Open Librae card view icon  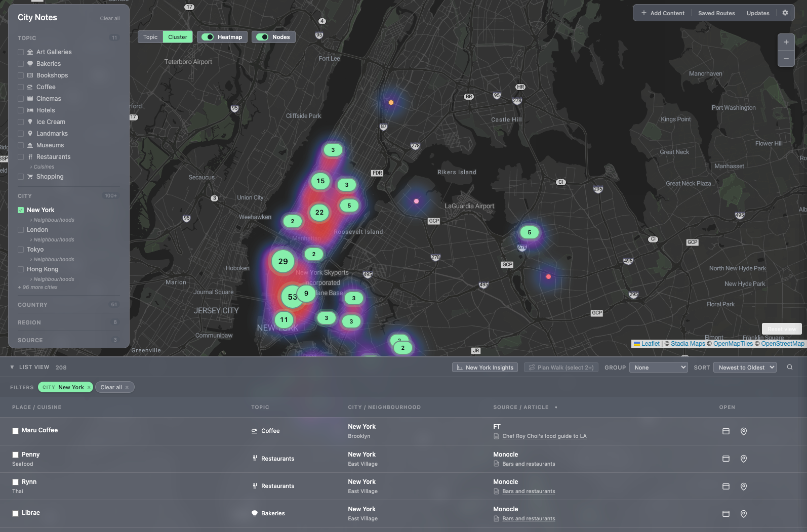tap(725, 514)
